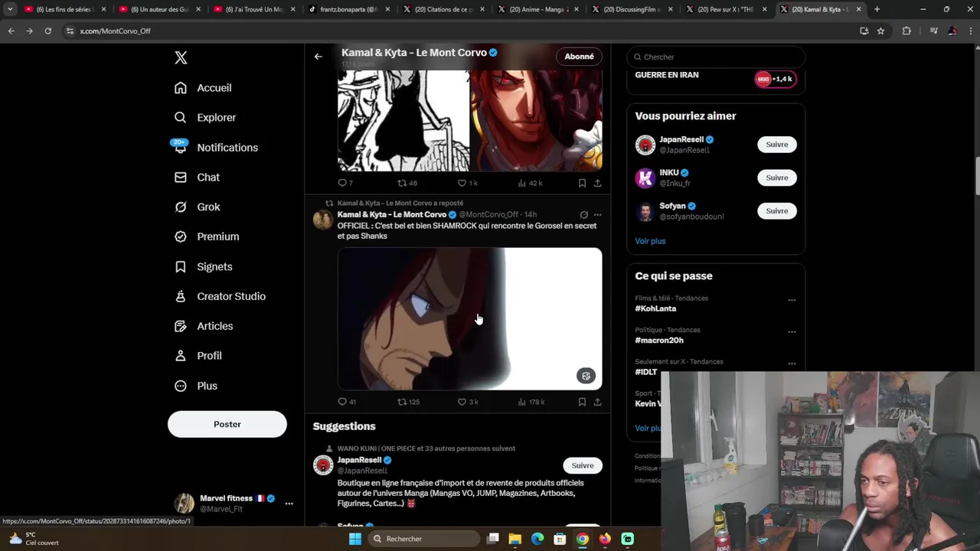Image resolution: width=980 pixels, height=551 pixels.
Task: Repost the tweet with 46 reposts
Action: [x=407, y=183]
